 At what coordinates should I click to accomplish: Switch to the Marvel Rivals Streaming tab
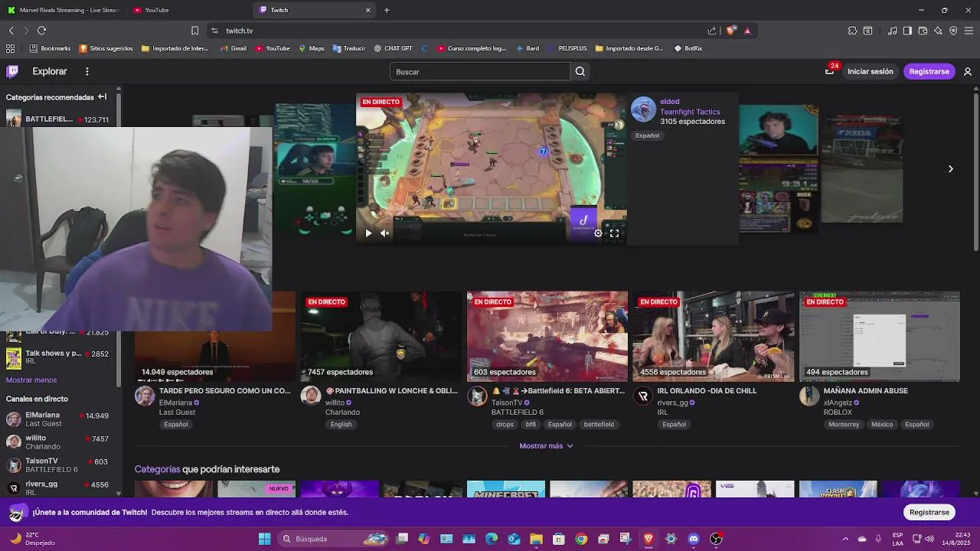pos(63,10)
